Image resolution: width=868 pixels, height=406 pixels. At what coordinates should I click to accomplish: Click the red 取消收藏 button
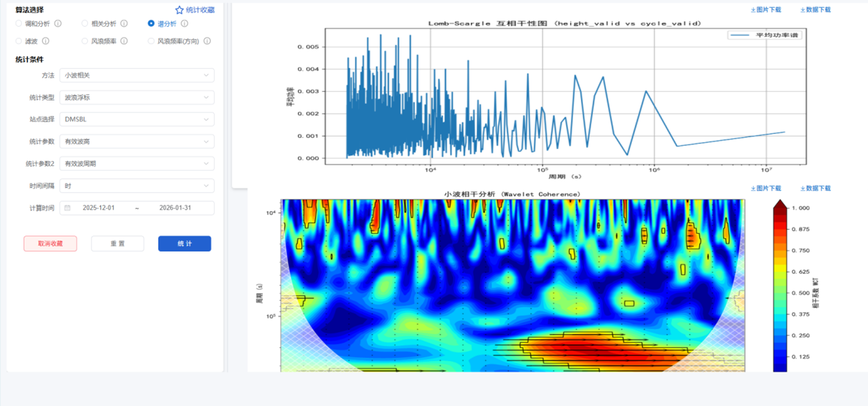pyautogui.click(x=50, y=244)
